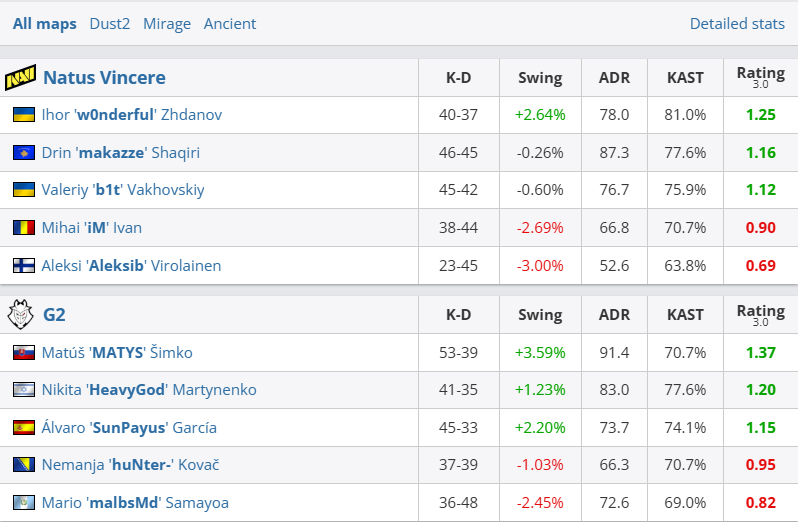Open the Detailed stats link

pos(737,23)
